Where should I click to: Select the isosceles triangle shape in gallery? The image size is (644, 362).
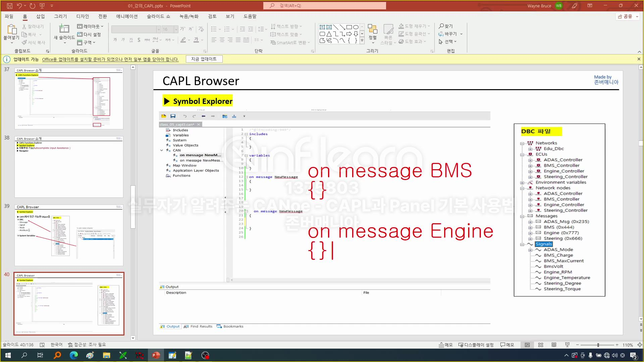click(329, 34)
